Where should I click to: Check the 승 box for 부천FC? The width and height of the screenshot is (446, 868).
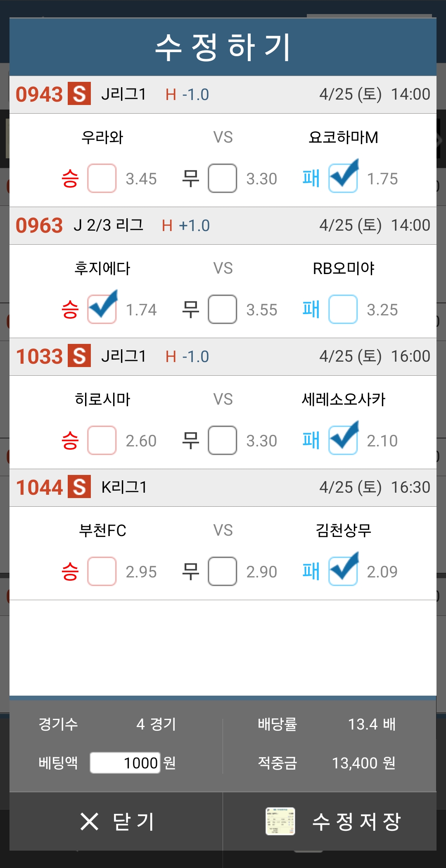(x=102, y=571)
